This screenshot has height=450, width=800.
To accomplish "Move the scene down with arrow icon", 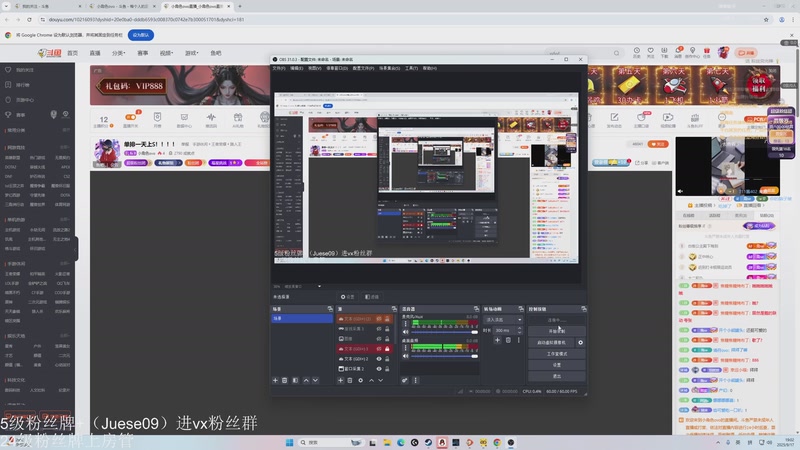I will click(315, 380).
